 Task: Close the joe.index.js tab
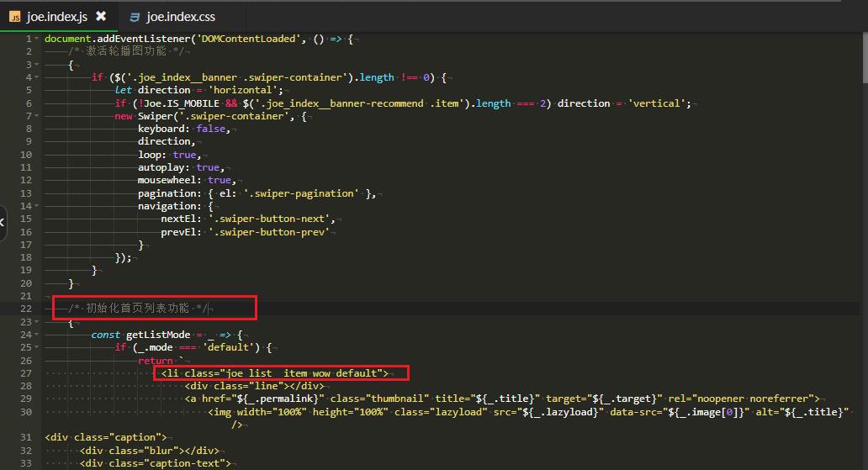coord(101,16)
